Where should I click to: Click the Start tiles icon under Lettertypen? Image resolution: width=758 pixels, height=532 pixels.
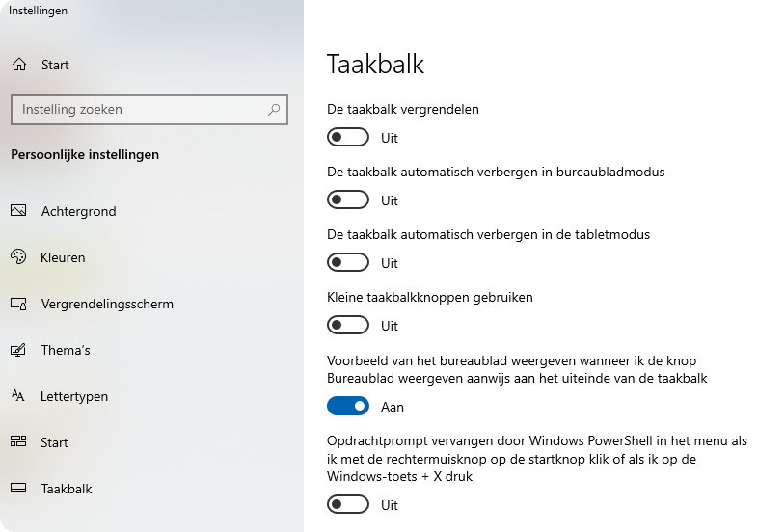tap(18, 442)
